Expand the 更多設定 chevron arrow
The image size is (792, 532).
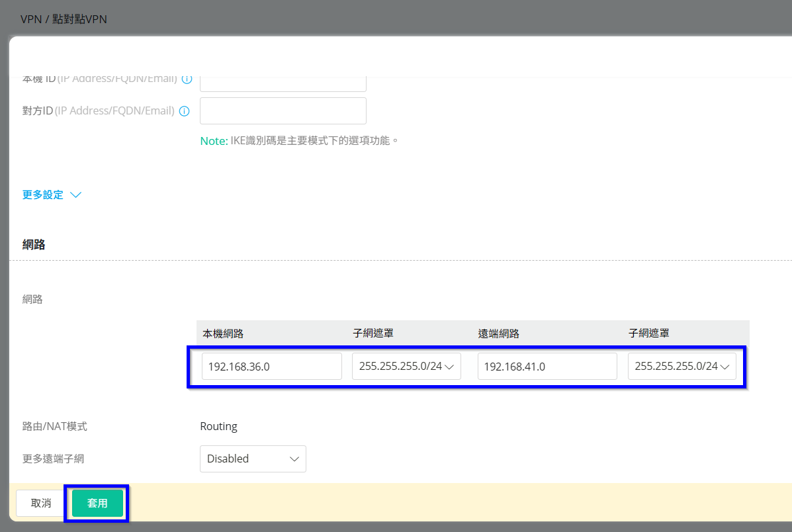(x=75, y=195)
